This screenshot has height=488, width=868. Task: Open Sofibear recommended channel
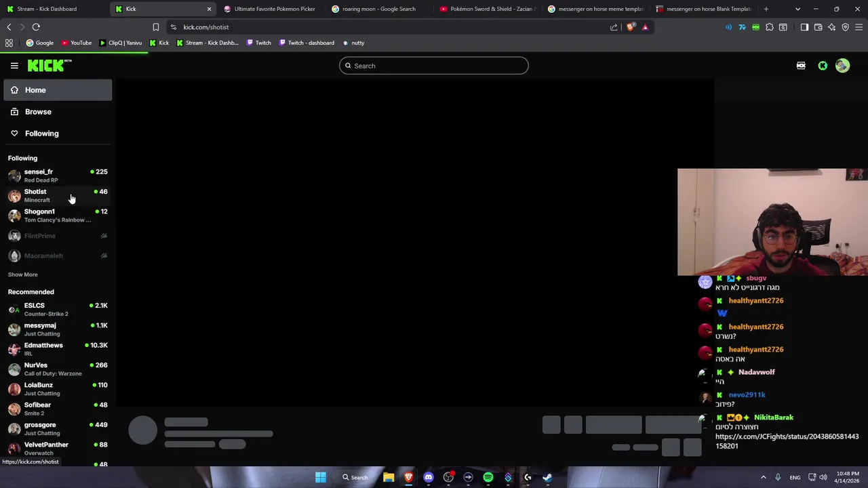point(58,409)
